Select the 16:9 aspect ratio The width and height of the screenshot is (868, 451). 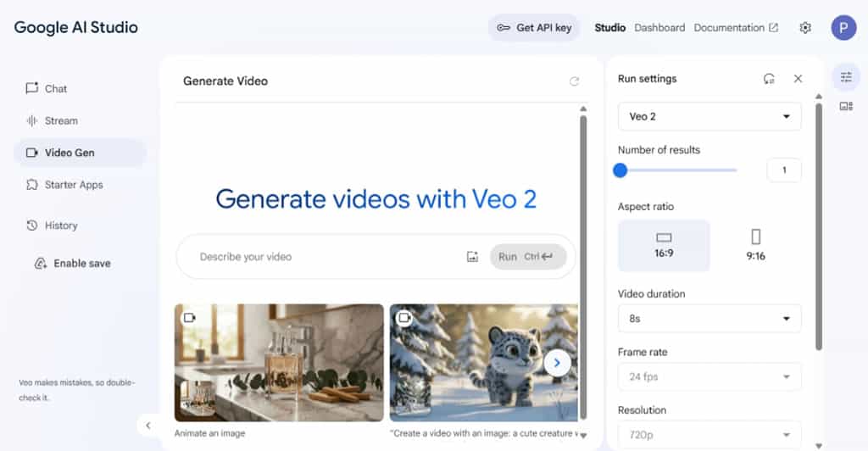pyautogui.click(x=664, y=245)
